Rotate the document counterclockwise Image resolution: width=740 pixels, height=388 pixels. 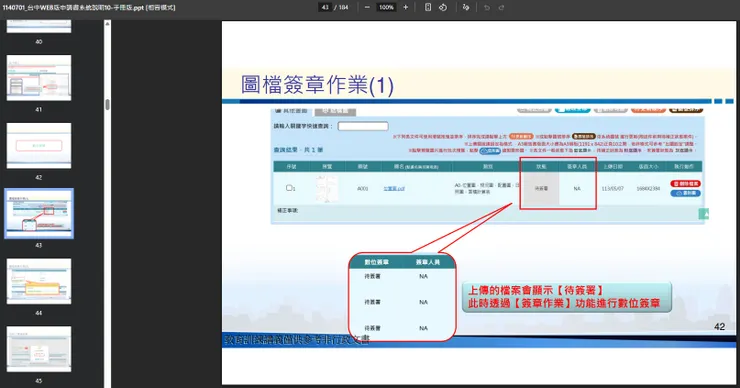click(443, 7)
